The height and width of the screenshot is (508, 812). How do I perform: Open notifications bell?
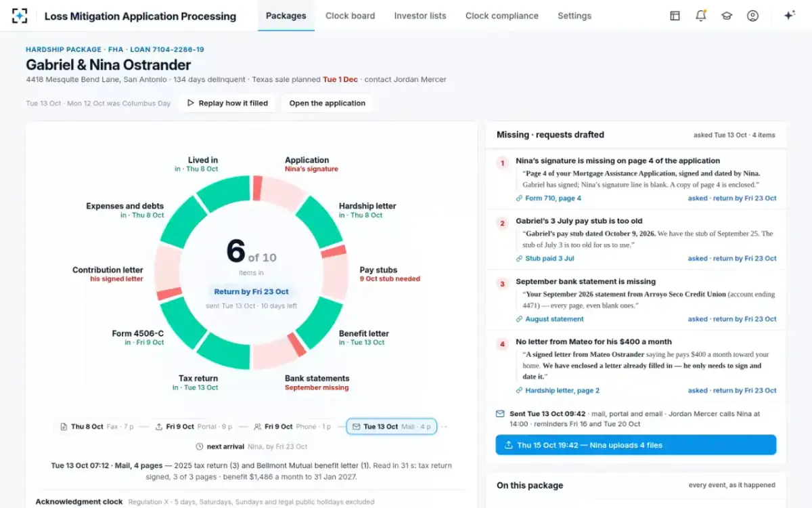(701, 16)
